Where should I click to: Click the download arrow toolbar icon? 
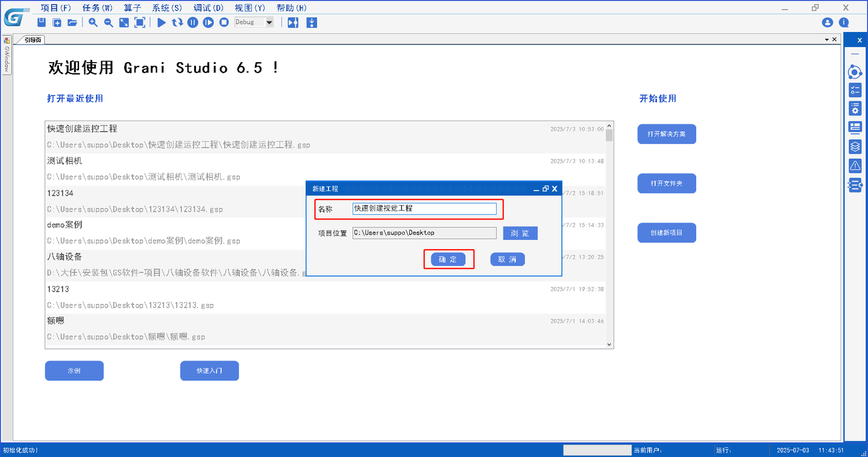point(312,22)
